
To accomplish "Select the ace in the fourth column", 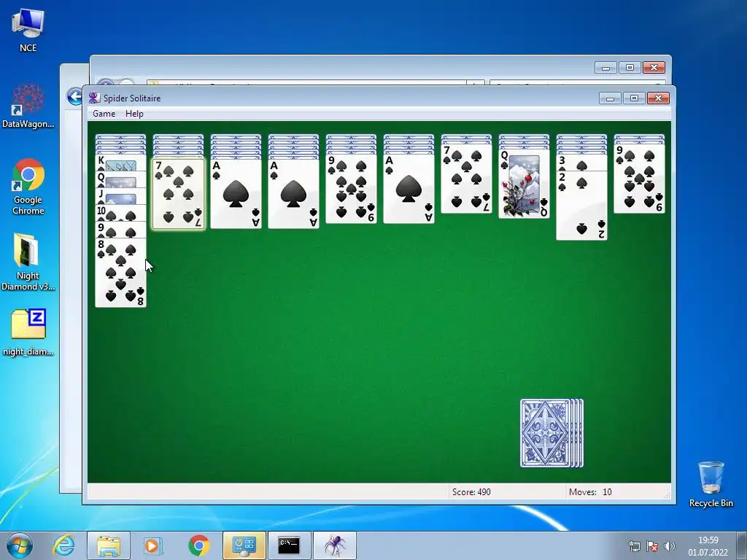I will pos(293,194).
